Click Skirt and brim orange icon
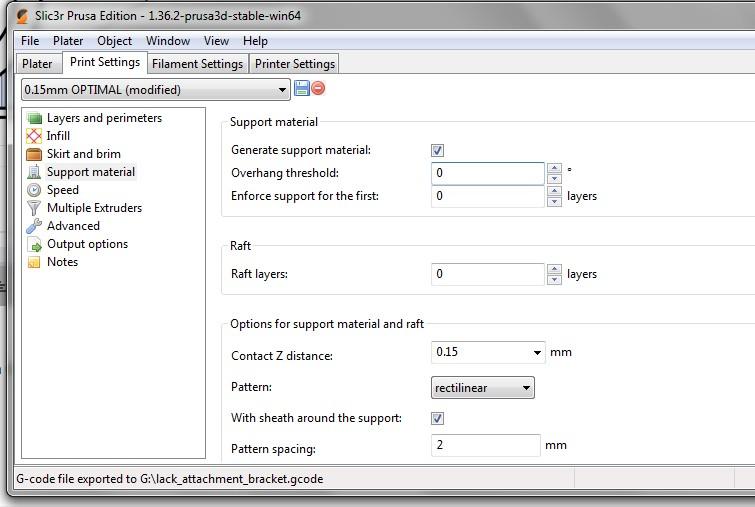 click(34, 154)
